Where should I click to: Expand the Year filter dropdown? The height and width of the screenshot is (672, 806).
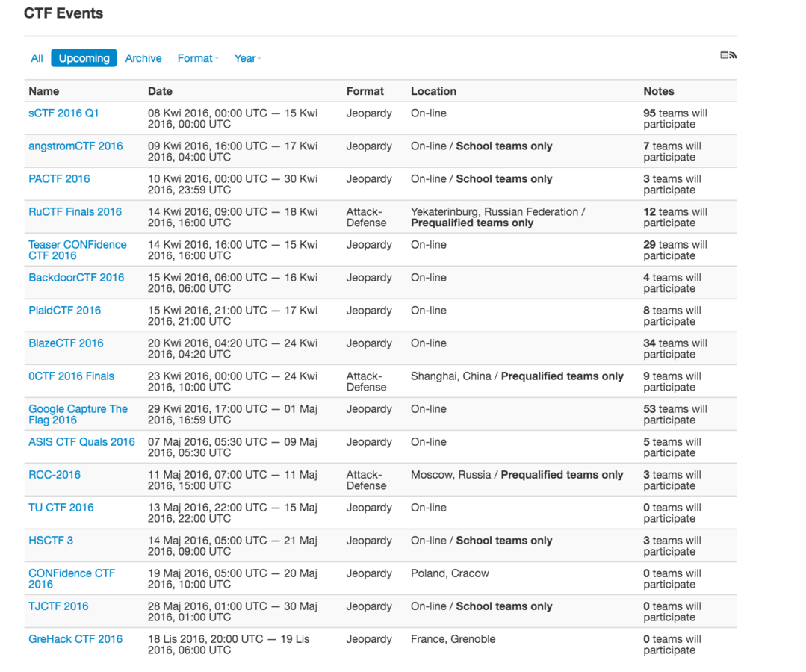coord(248,58)
